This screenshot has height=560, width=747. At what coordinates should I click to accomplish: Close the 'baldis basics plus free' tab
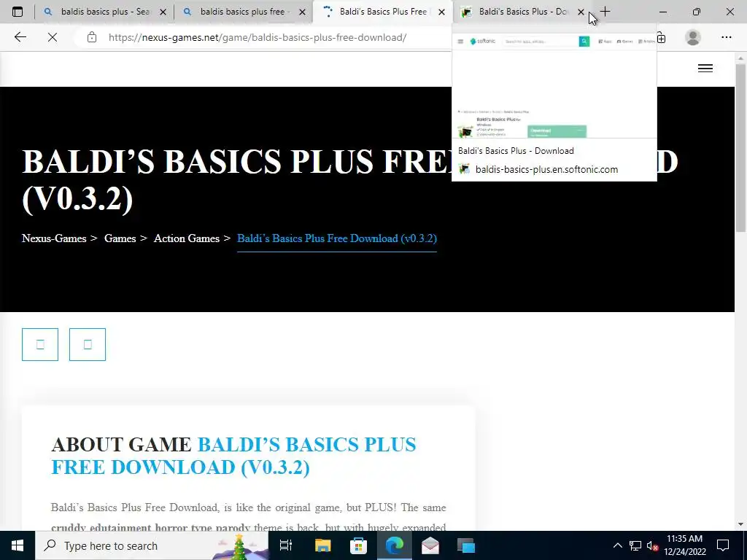(302, 12)
